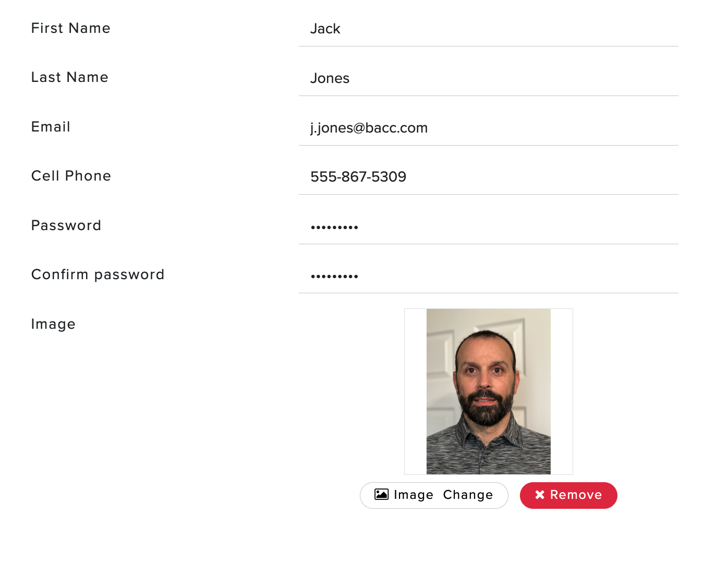Click the X icon on Remove button
The height and width of the screenshot is (573, 728).
540,495
